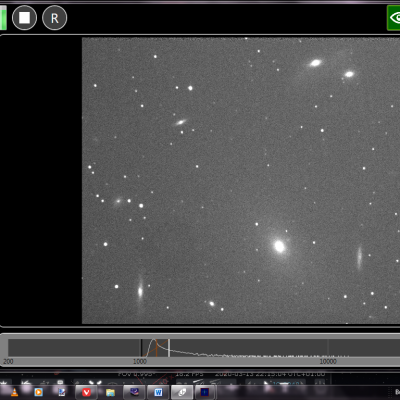This screenshot has height=400, width=400.
Task: Open File Explorer from taskbar
Action: (110, 392)
